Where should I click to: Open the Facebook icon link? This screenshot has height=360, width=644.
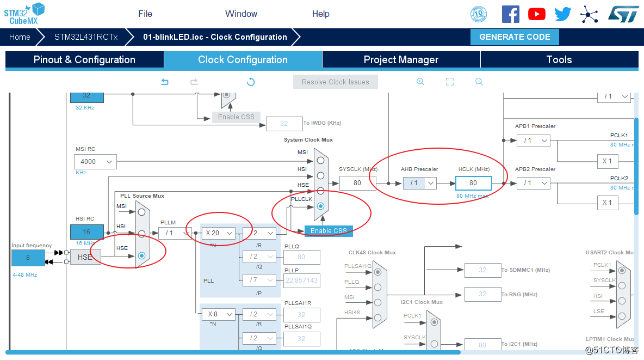[x=511, y=14]
